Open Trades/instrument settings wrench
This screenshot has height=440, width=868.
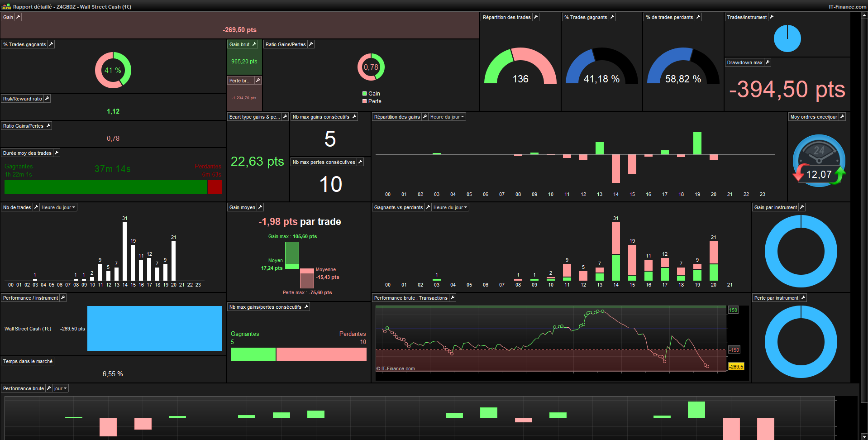click(772, 17)
